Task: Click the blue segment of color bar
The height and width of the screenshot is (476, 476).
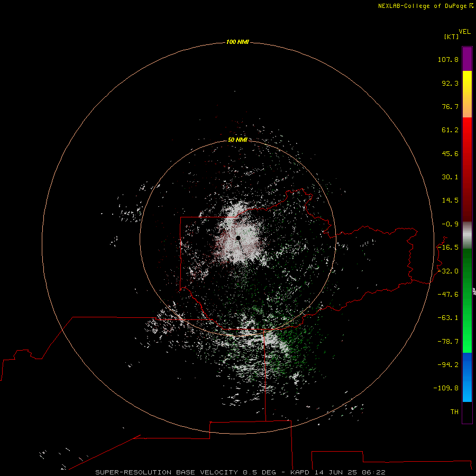Action: click(x=467, y=377)
